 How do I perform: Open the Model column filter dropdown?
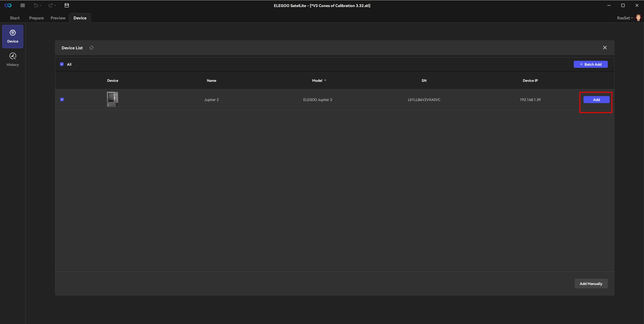click(x=325, y=80)
